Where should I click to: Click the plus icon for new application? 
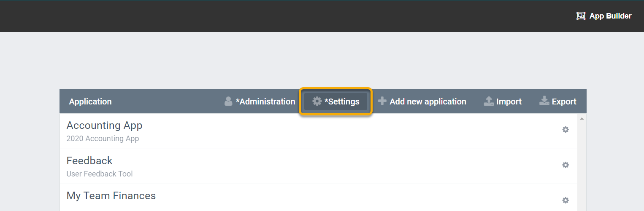click(x=382, y=101)
